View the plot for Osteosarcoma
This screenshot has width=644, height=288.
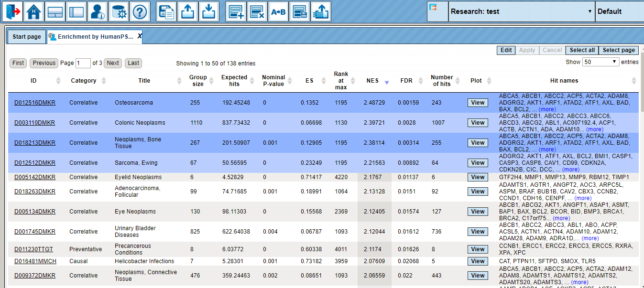click(x=478, y=103)
